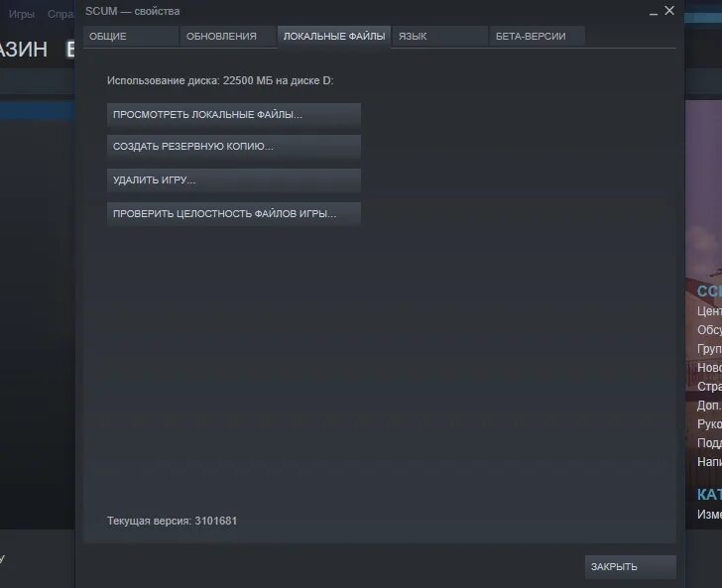This screenshot has width=722, height=588.
Task: Switch to the ОБЩИЕ tab
Action: [131, 37]
